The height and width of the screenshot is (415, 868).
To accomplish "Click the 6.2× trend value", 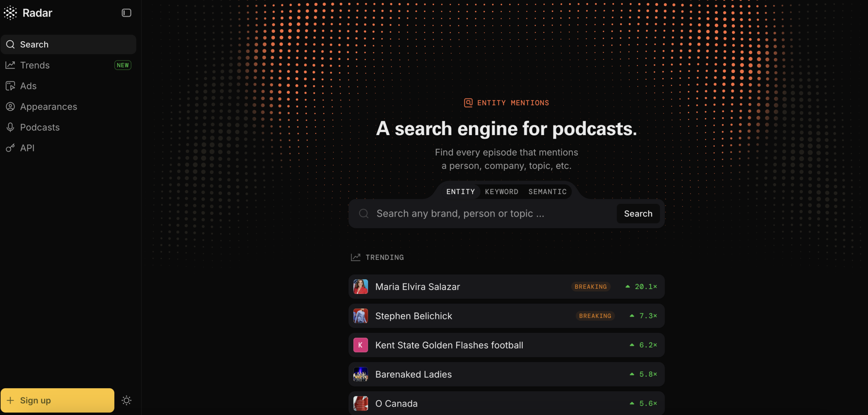I will click(x=648, y=345).
